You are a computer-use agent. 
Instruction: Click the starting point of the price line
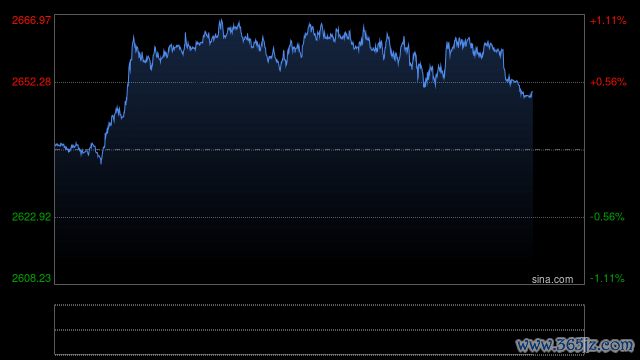[56, 144]
